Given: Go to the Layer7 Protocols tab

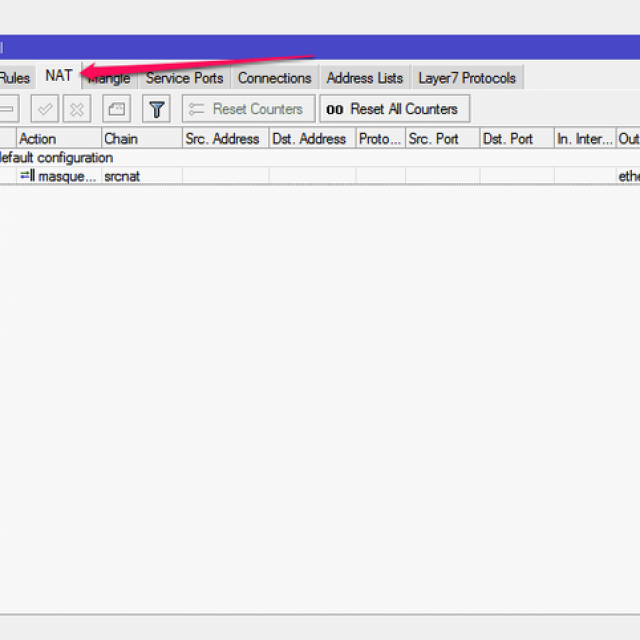Looking at the screenshot, I should point(467,78).
